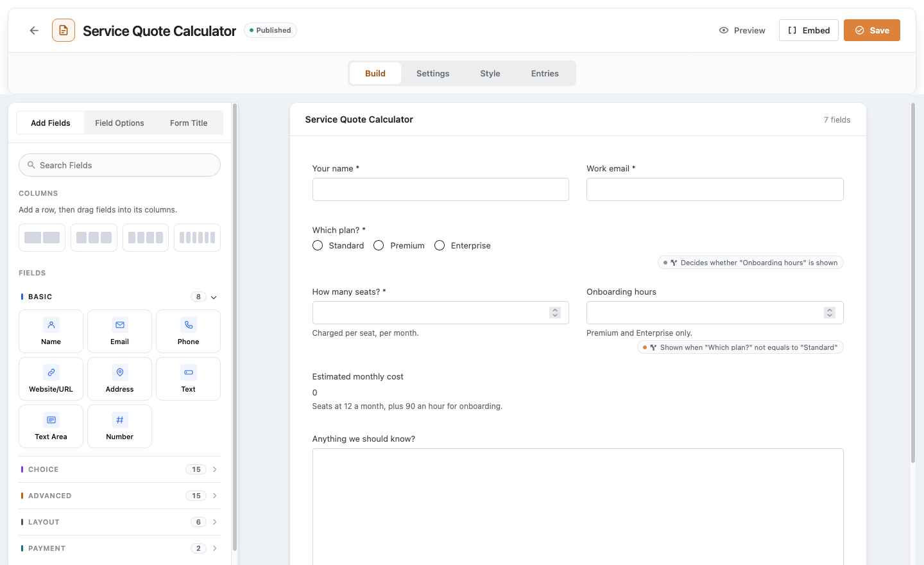
Task: Open the Form Title panel tab
Action: 189,123
